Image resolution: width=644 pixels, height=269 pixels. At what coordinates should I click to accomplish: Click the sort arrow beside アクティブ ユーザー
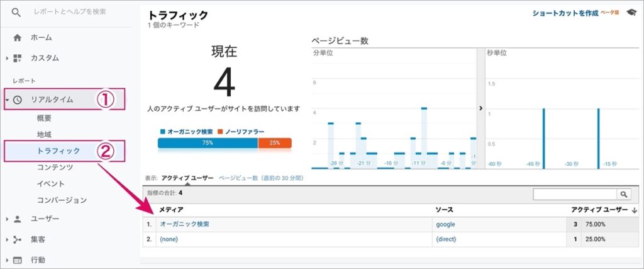pyautogui.click(x=634, y=210)
